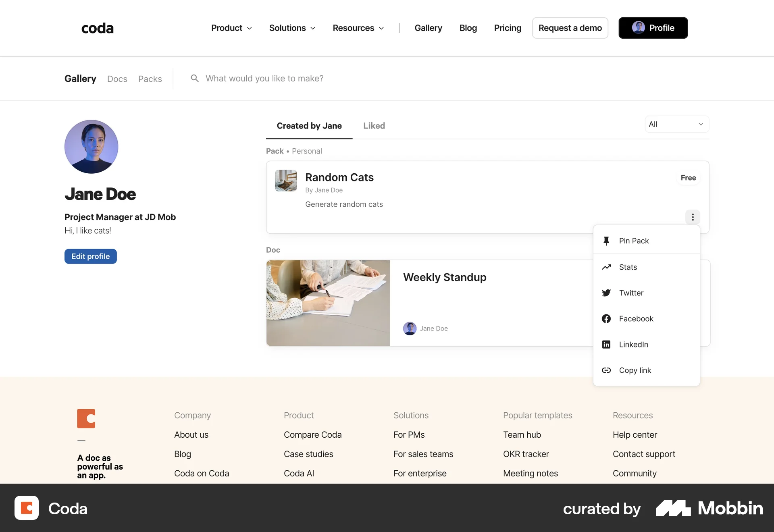Viewport: 774px width, 532px height.
Task: Share the pack to LinkedIn
Action: tap(634, 344)
